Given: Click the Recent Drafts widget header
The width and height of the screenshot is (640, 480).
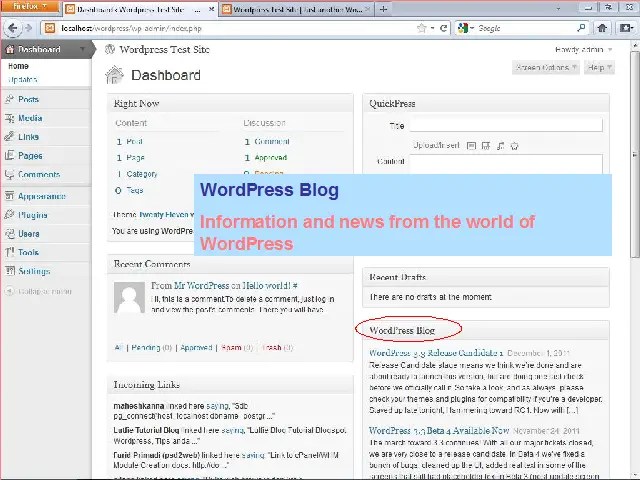Looking at the screenshot, I should [486, 277].
